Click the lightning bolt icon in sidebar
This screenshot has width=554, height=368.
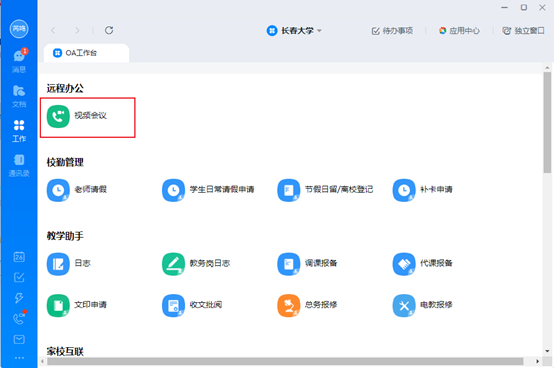[x=19, y=298]
